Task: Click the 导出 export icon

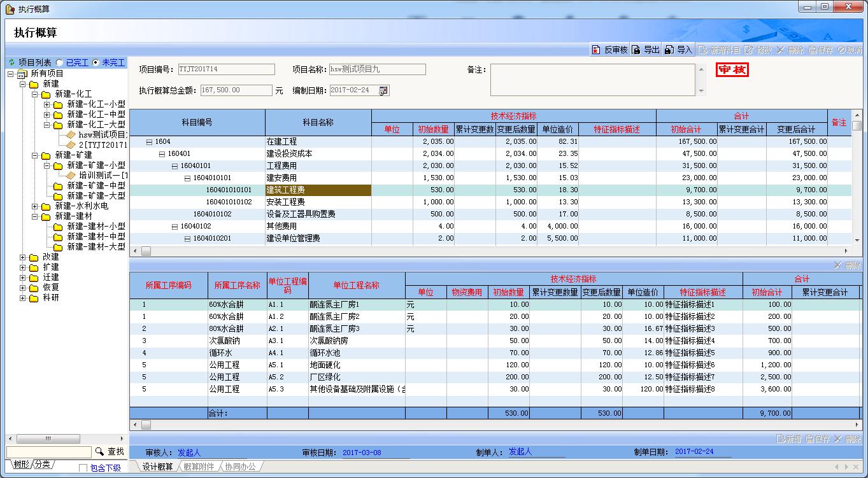Action: tap(636, 50)
